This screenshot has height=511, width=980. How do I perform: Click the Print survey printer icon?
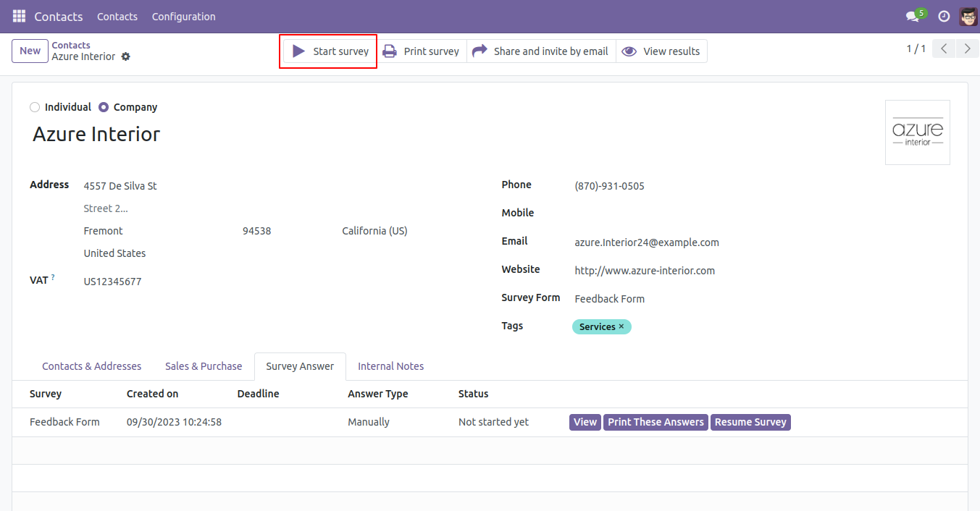click(x=390, y=51)
